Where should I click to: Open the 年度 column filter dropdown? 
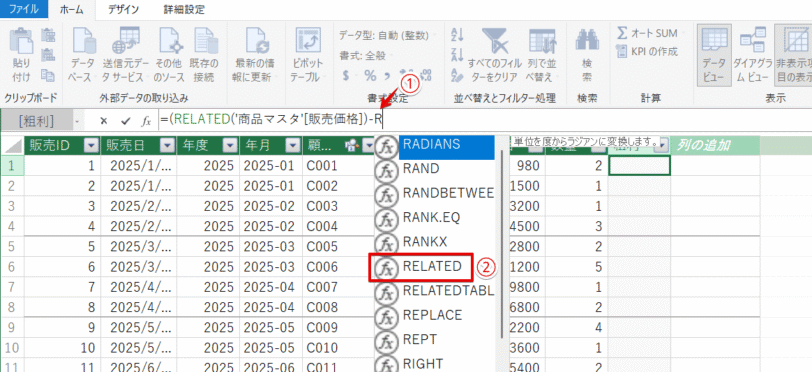coord(229,146)
